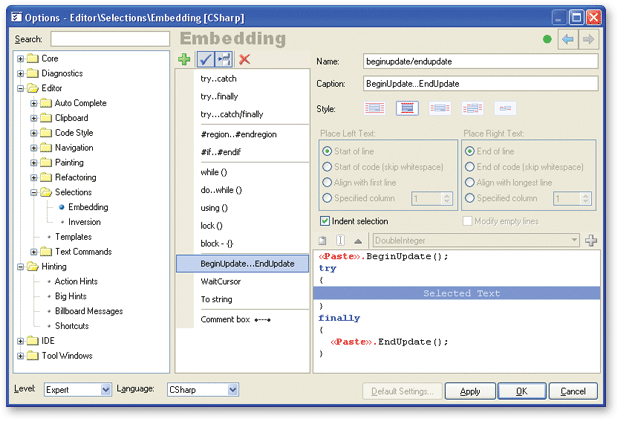Select the Templates tree item

[73, 237]
